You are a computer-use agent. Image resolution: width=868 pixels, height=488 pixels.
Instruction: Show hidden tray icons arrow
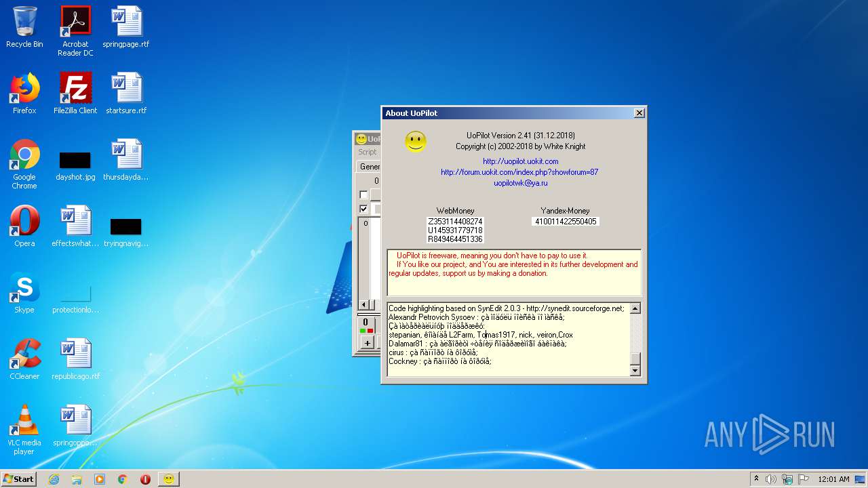tap(756, 479)
